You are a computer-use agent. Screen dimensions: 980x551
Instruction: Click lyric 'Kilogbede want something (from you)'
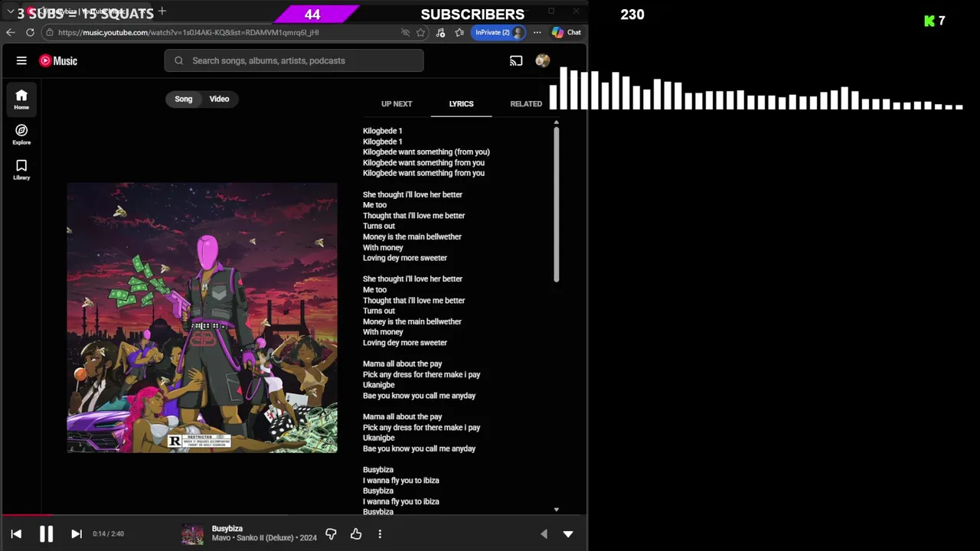(x=426, y=152)
